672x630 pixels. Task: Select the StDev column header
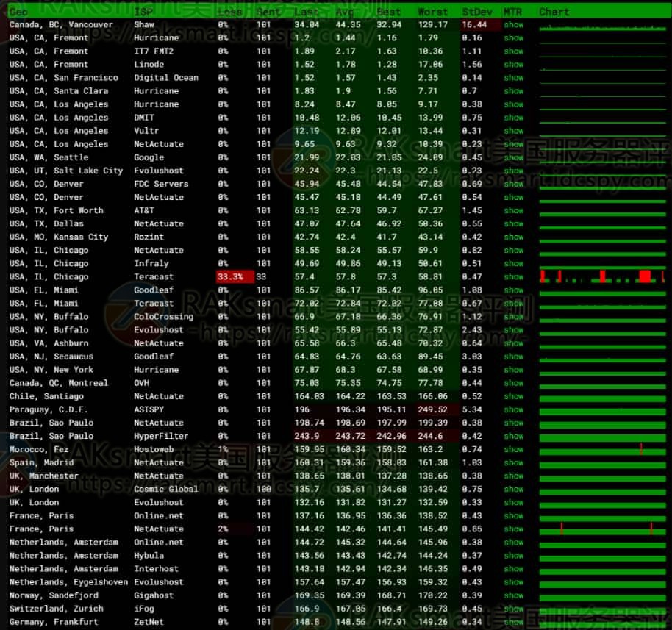[x=477, y=12]
